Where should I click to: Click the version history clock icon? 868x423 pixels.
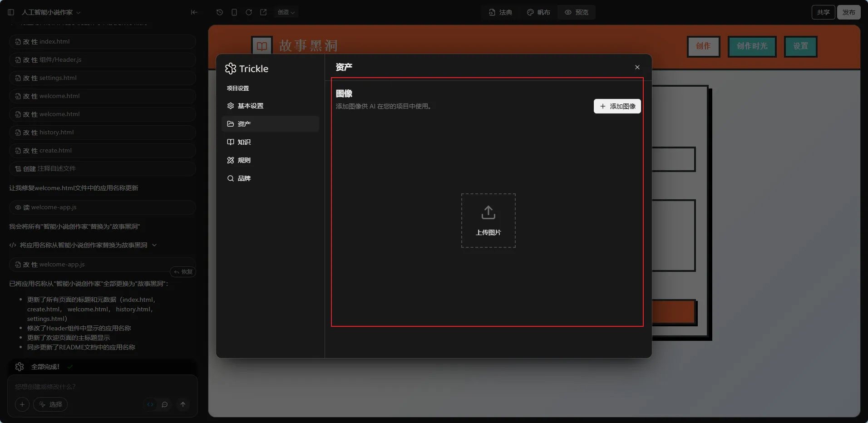coord(220,12)
